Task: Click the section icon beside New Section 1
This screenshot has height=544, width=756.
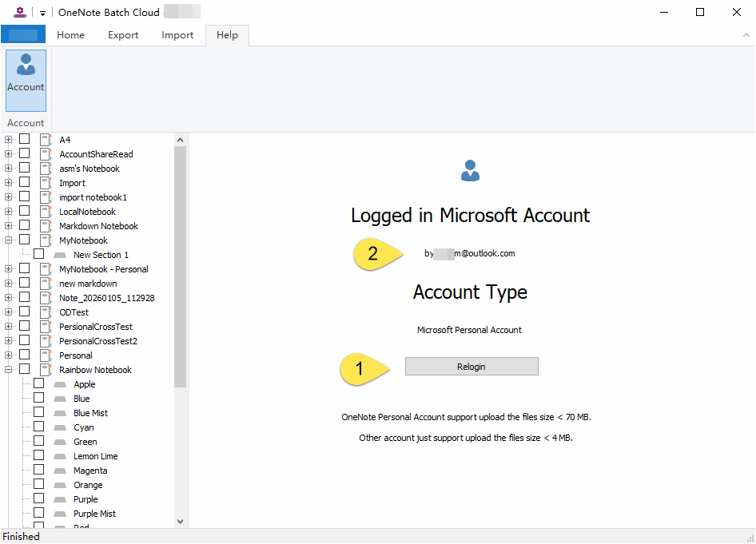Action: coord(60,255)
